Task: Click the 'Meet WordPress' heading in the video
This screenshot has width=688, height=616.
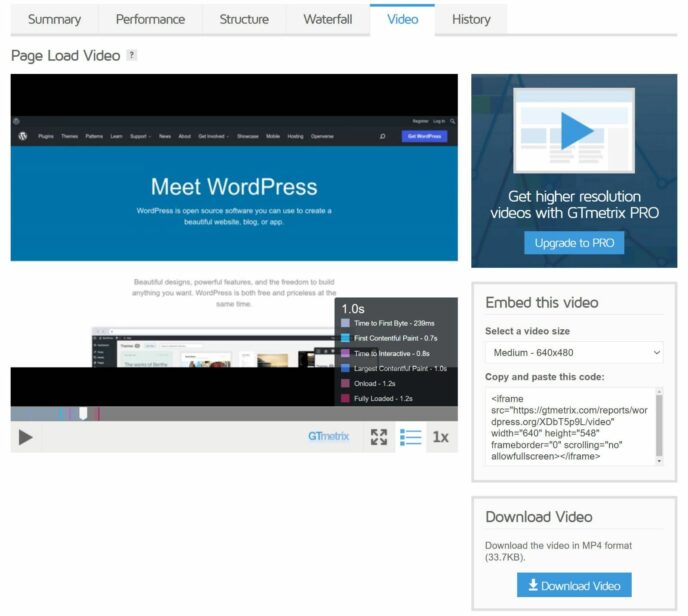Action: (234, 186)
